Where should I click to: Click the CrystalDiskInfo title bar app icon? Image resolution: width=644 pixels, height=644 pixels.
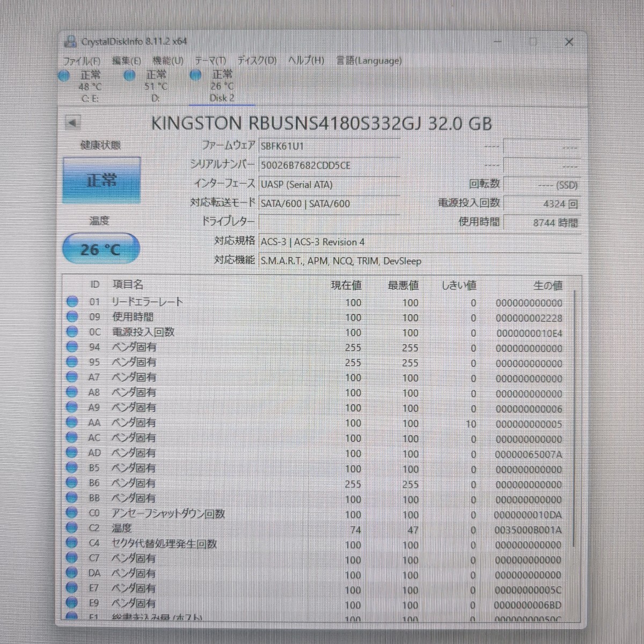click(70, 41)
